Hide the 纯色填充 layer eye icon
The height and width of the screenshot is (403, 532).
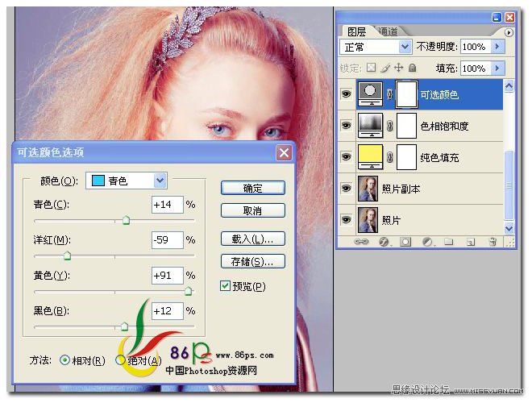pos(346,156)
